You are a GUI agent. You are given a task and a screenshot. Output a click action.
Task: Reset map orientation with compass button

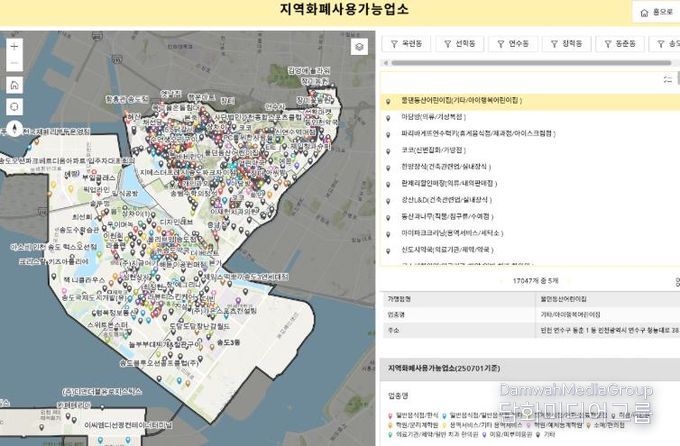tap(14, 128)
